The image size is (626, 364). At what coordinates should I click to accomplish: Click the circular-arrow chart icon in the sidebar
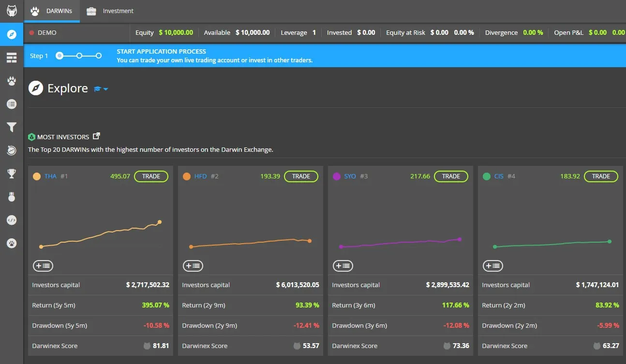pyautogui.click(x=11, y=150)
